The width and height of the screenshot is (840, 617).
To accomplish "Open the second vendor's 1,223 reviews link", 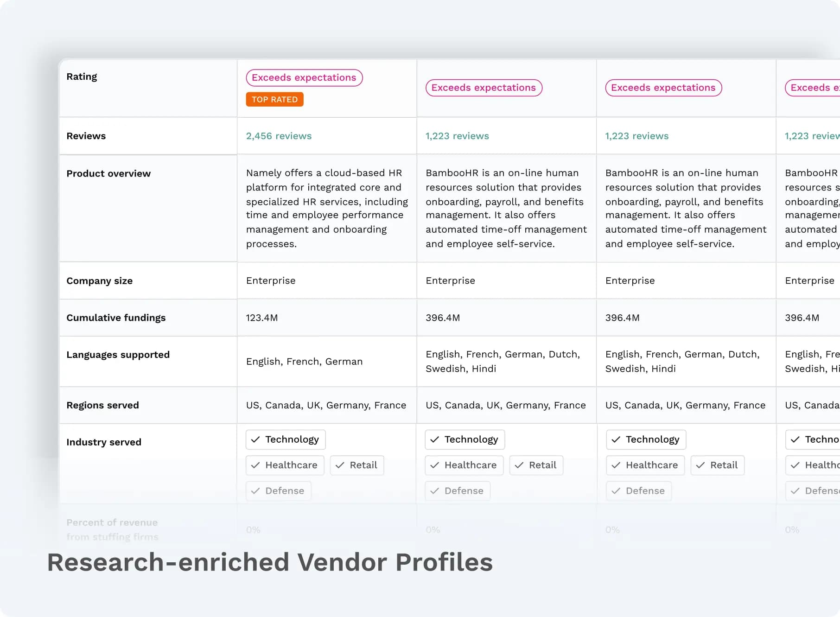I will click(457, 136).
